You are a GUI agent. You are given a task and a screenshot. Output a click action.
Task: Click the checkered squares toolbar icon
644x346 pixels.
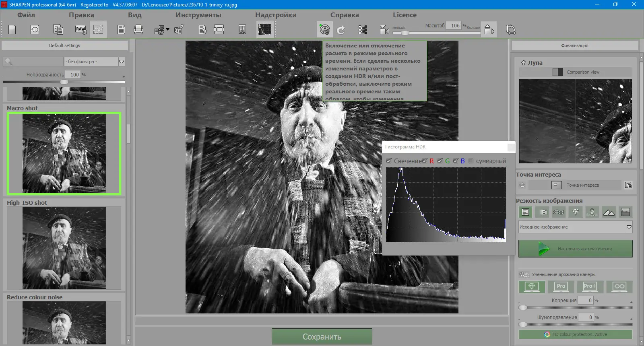tap(363, 30)
